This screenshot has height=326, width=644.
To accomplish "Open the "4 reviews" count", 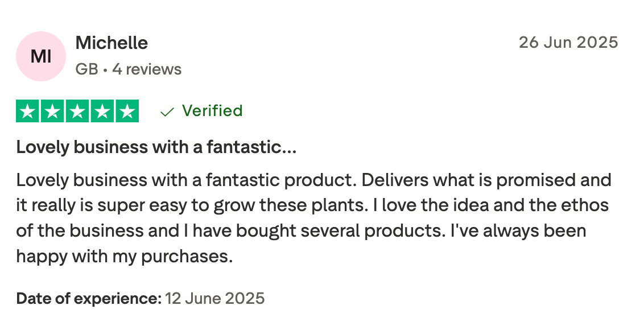I will click(x=147, y=69).
